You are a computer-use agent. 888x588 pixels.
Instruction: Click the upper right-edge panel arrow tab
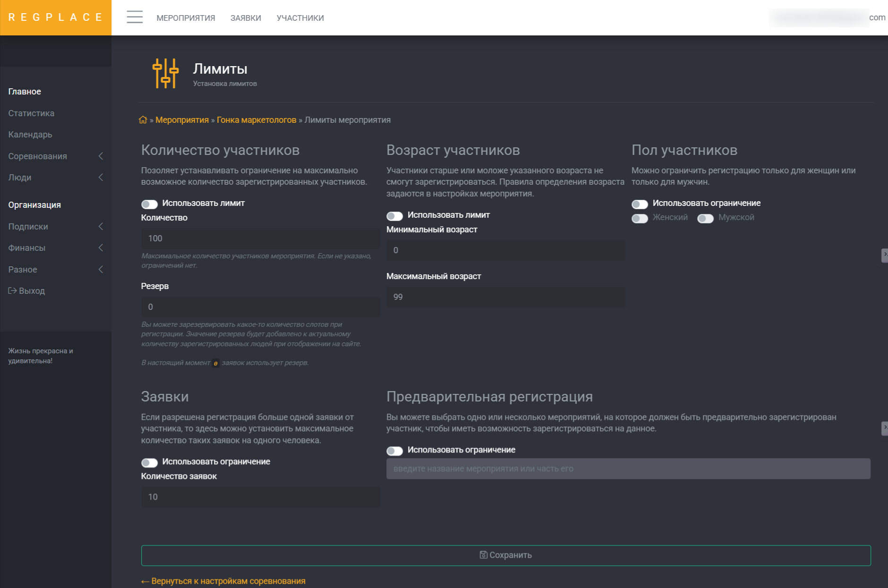pyautogui.click(x=885, y=255)
